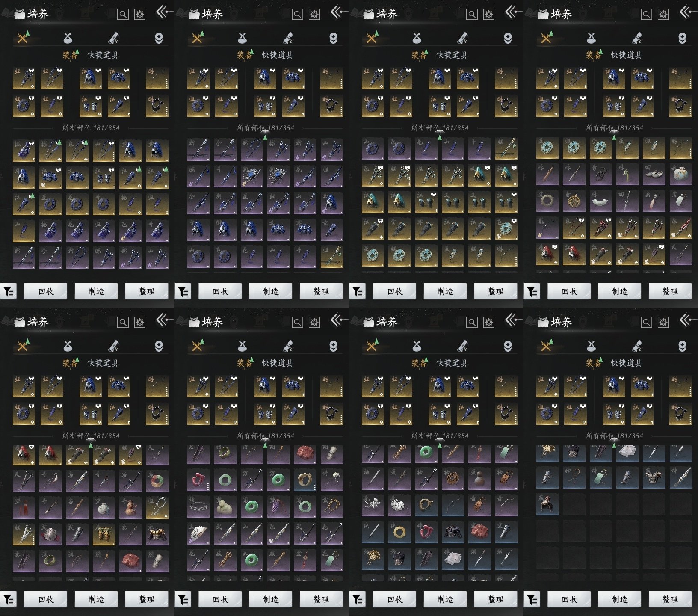698x616 pixels.
Task: Click filter funnel icon in bottom-left panel
Action: pos(9,600)
